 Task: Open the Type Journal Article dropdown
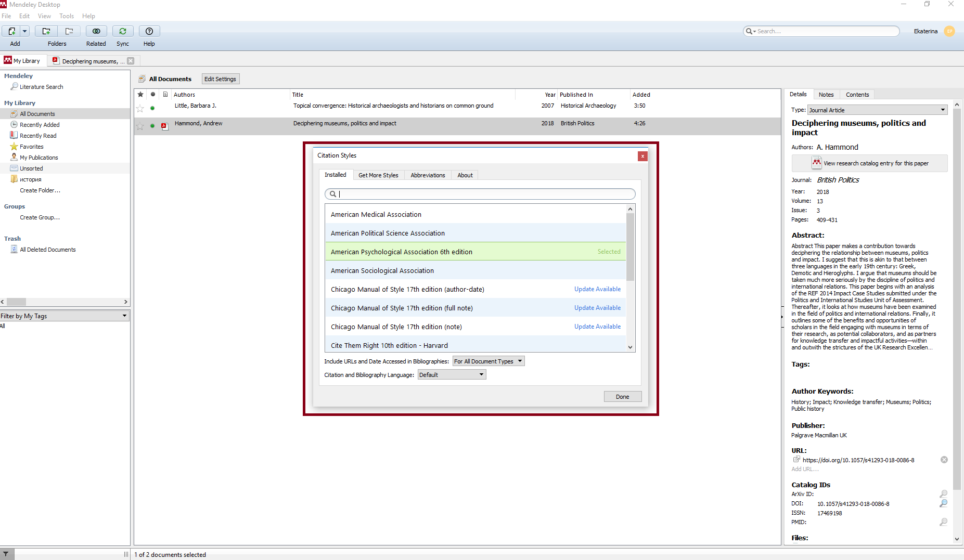877,110
